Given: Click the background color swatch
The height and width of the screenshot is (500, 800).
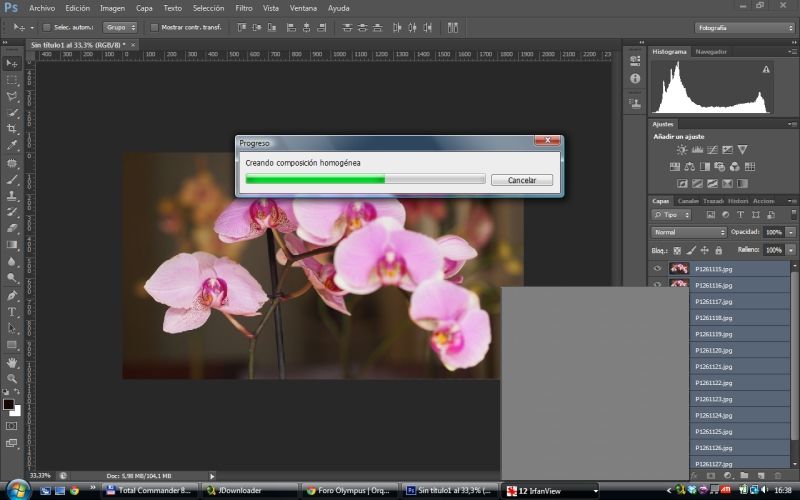Looking at the screenshot, I should coord(17,412).
